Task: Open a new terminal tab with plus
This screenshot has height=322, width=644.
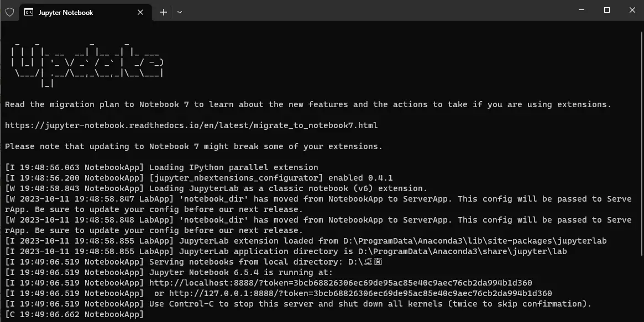Action: [164, 12]
